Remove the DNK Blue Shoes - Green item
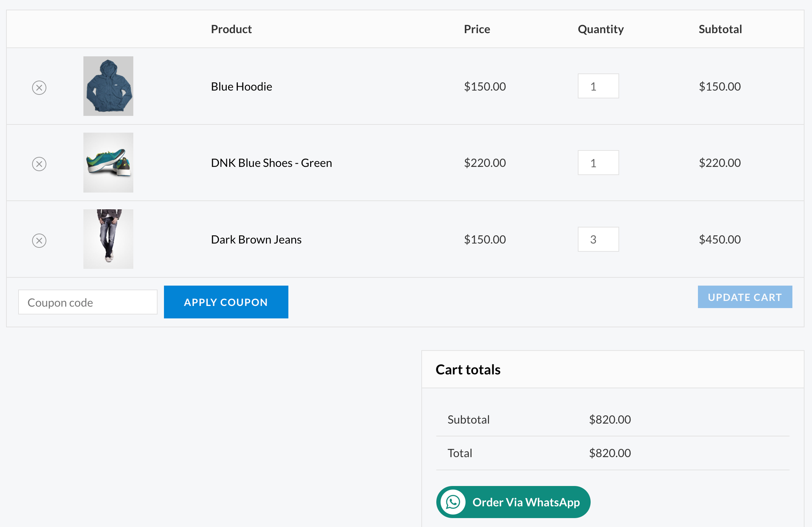 [x=39, y=164]
